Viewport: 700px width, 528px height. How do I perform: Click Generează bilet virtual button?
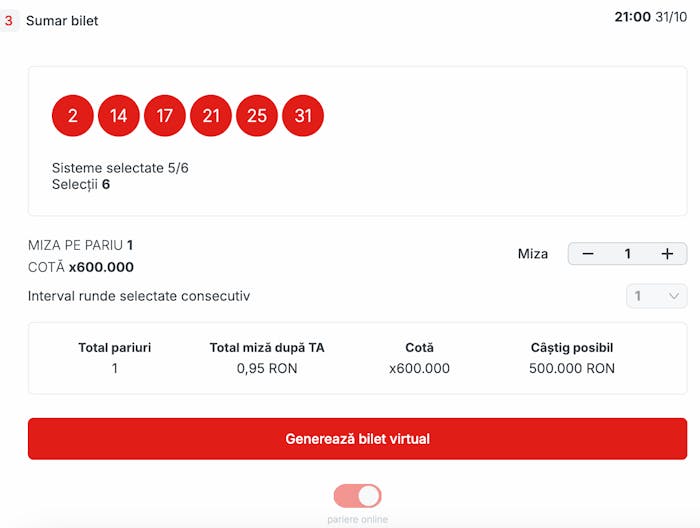point(357,439)
